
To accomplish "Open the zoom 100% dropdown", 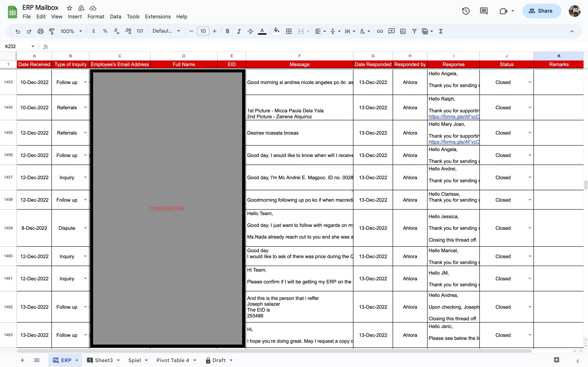I will (x=71, y=31).
